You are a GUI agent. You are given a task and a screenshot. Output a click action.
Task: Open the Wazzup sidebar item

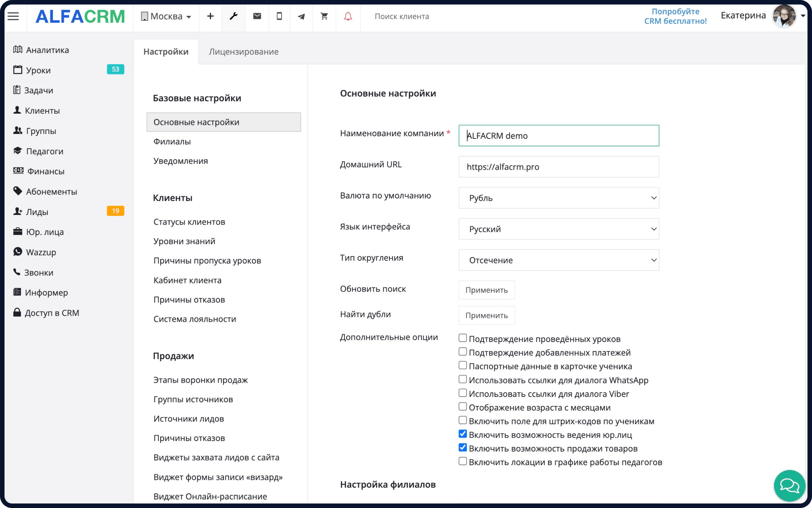(41, 252)
